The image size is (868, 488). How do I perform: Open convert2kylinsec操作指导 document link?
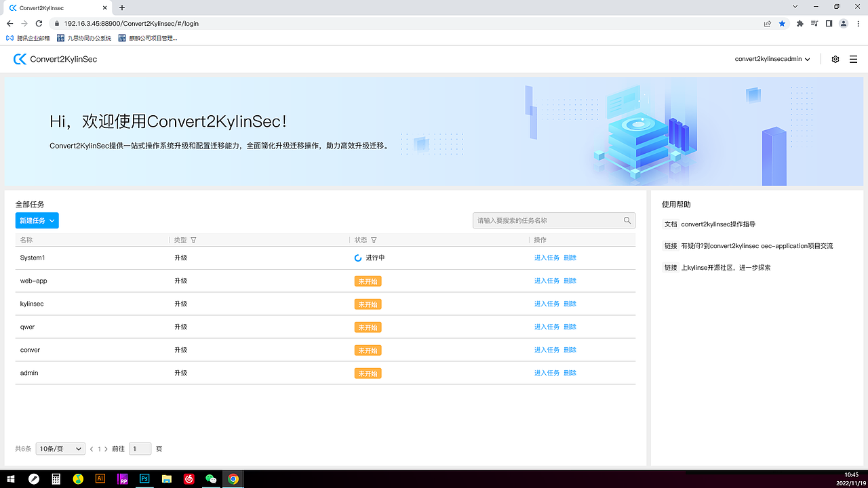(x=718, y=224)
